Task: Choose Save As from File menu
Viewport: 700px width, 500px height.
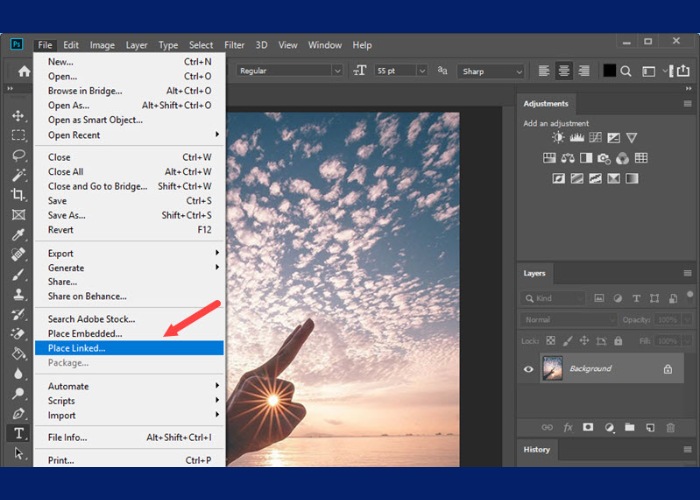Action: [x=129, y=215]
